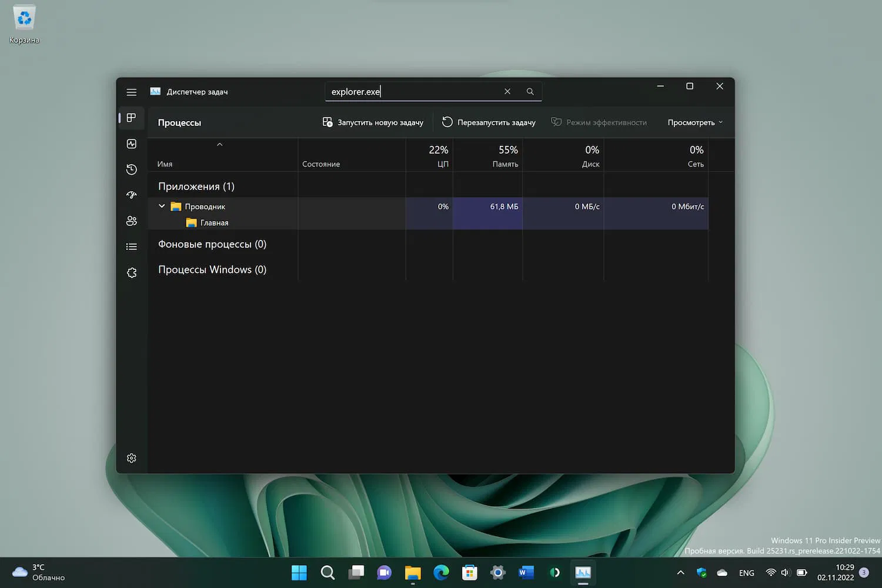882x588 pixels.
Task: Click Перезапустить задачу button
Action: point(489,122)
